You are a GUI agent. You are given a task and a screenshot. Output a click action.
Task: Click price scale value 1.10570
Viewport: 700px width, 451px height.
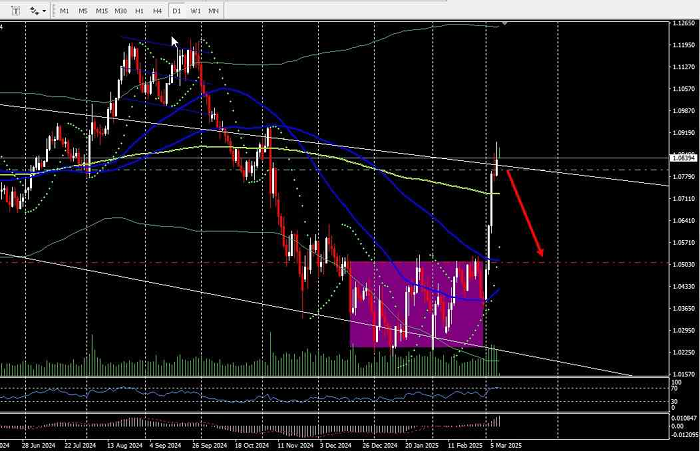coord(684,89)
